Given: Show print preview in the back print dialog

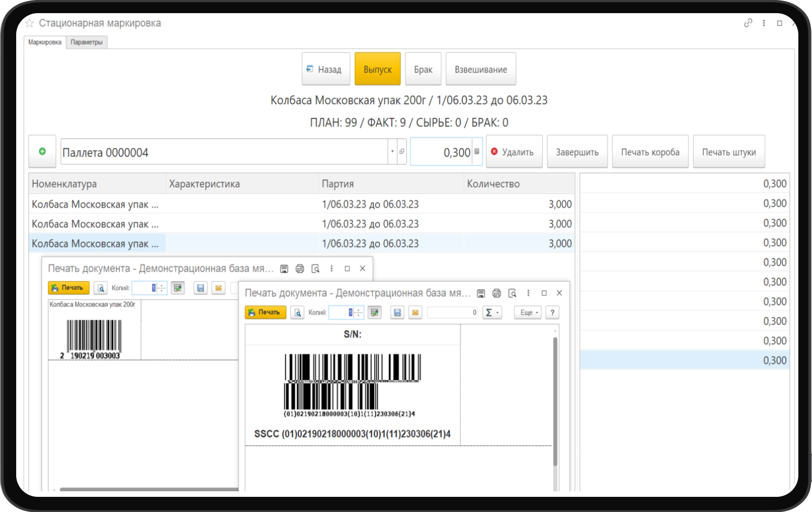Looking at the screenshot, I should coord(101,288).
